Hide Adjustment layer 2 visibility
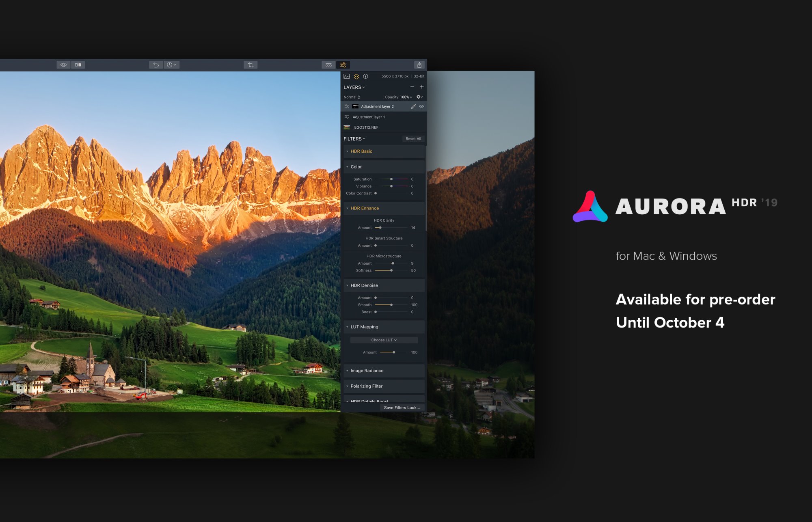Viewport: 812px width, 522px height. [x=421, y=106]
